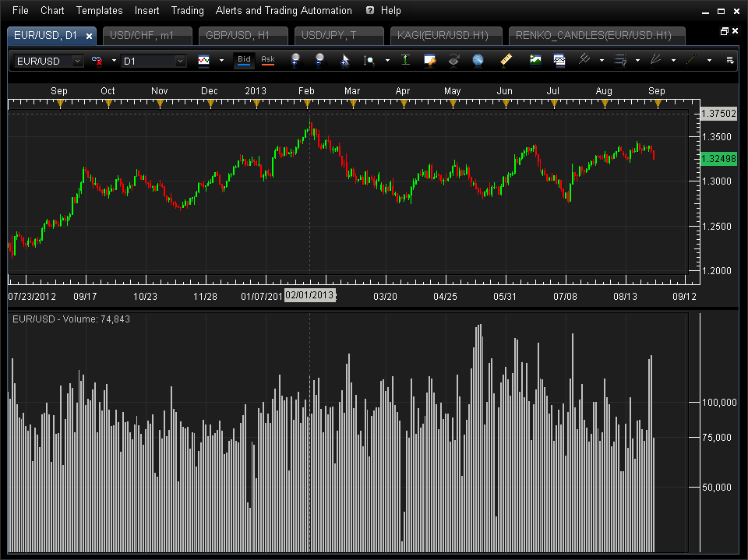
Task: Open the File menu
Action: [x=20, y=10]
